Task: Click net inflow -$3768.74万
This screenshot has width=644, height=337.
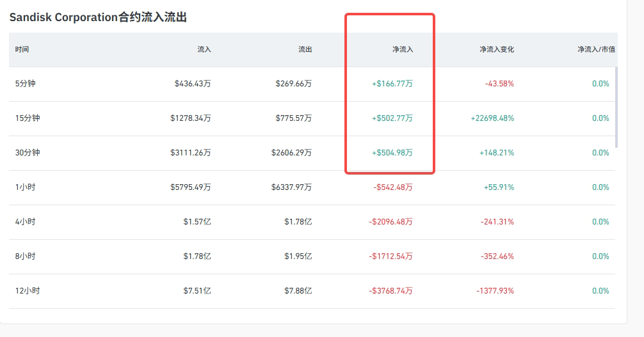Action: (x=390, y=290)
